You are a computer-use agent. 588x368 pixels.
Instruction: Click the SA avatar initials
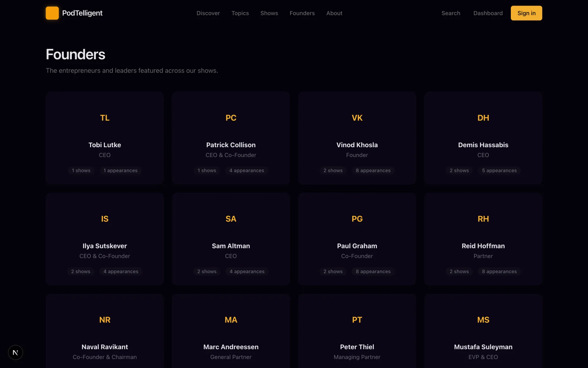point(231,219)
